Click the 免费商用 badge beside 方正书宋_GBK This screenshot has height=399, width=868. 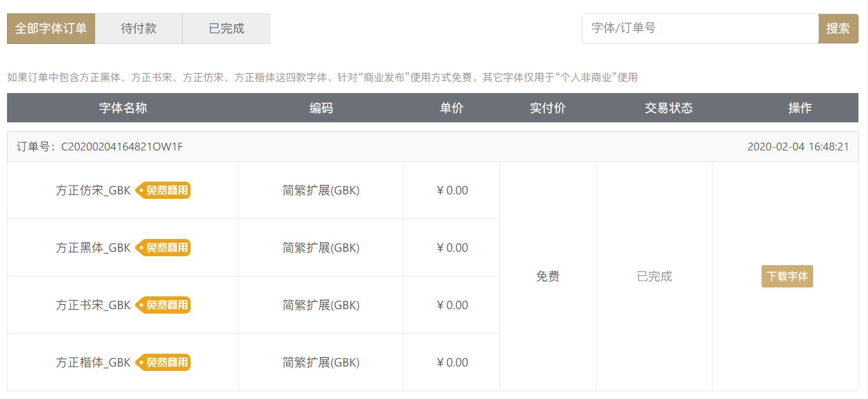(x=163, y=305)
